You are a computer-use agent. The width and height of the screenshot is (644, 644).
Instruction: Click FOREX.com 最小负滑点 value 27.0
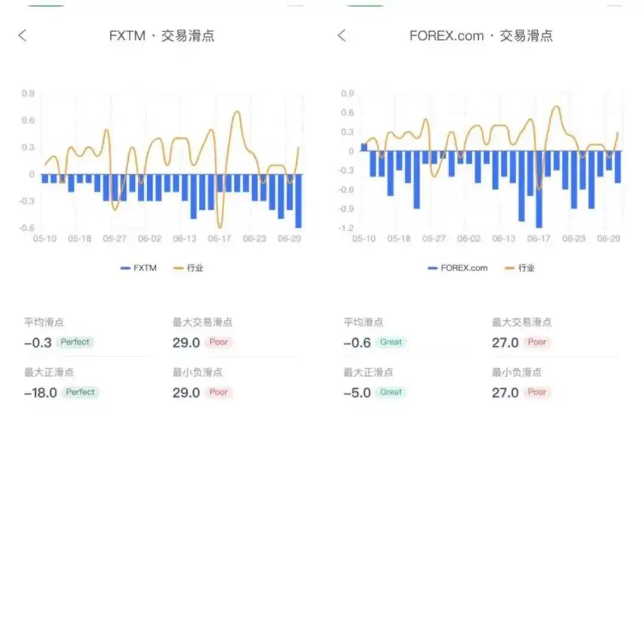[x=505, y=392]
